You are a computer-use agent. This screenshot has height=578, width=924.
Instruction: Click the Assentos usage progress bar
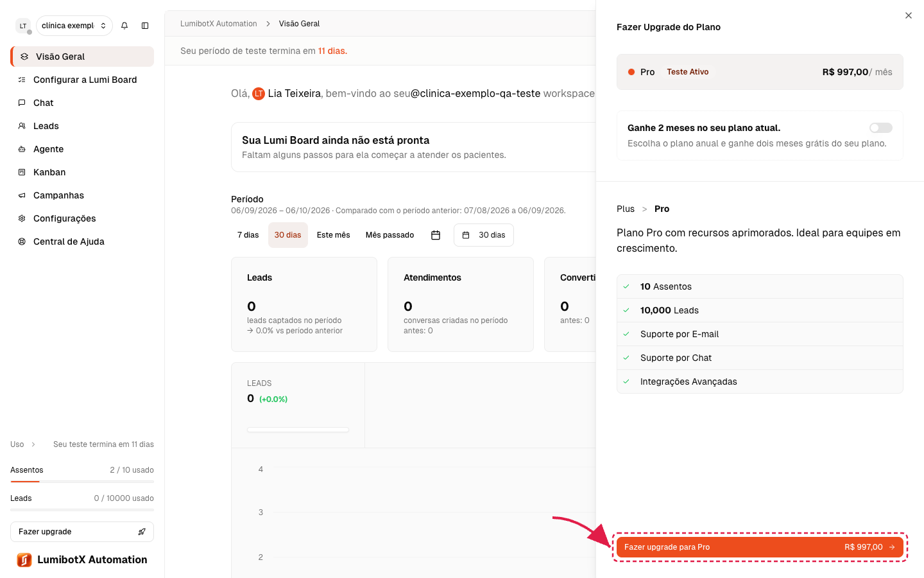(x=82, y=481)
